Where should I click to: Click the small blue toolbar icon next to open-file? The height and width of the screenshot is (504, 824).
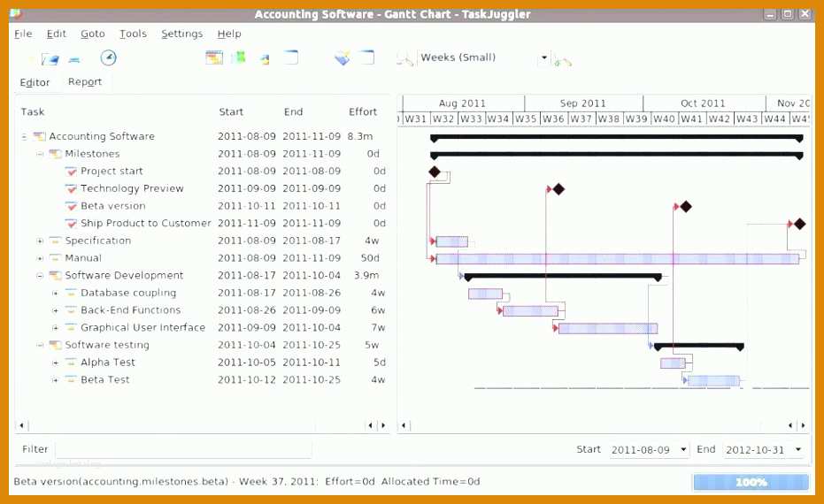[x=74, y=60]
